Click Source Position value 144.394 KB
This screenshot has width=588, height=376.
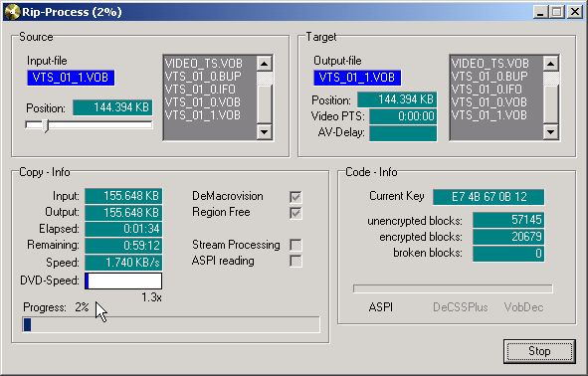coord(112,107)
